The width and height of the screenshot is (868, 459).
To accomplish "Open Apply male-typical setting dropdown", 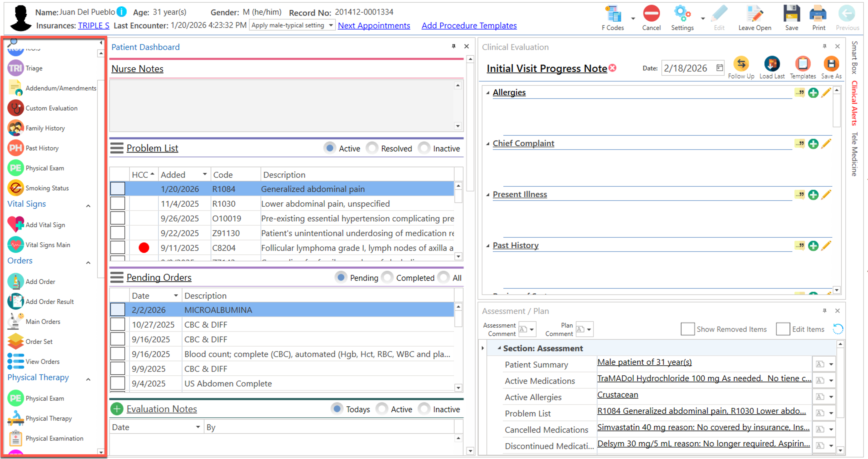I will [x=330, y=25].
